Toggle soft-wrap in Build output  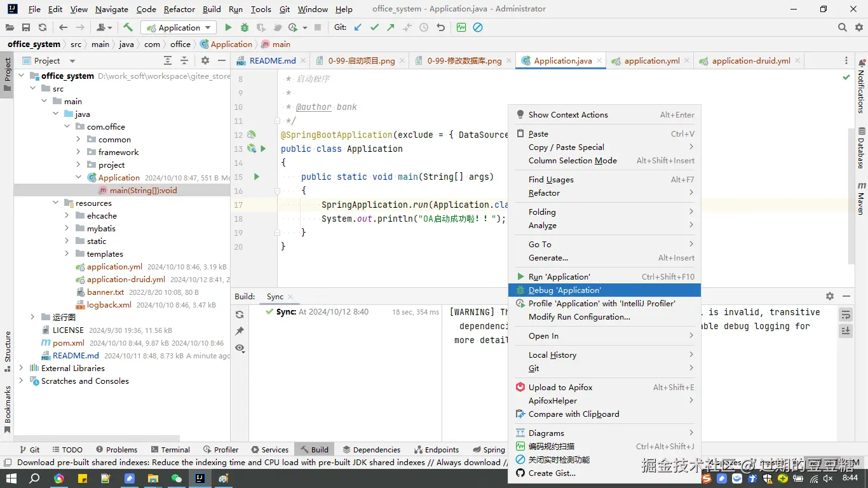click(846, 315)
